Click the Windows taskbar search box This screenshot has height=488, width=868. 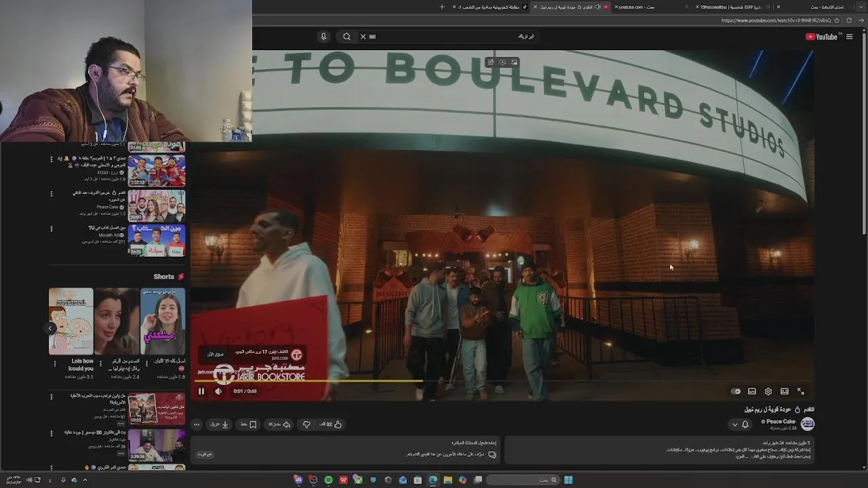524,480
